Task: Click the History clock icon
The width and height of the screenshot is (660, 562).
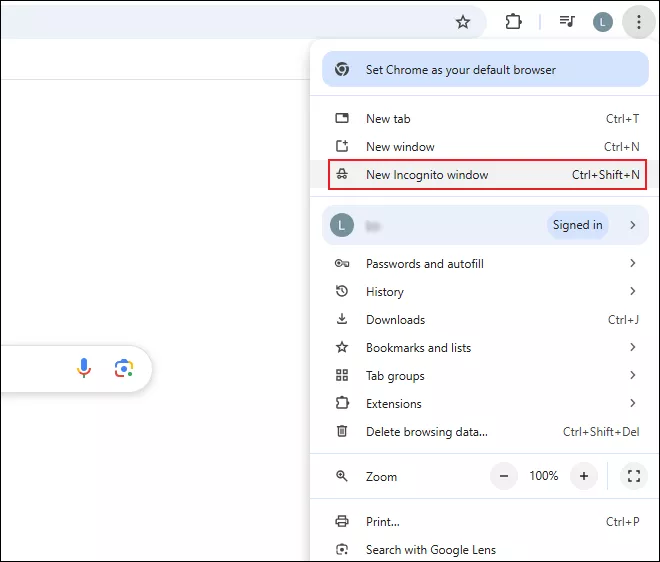Action: tap(342, 291)
